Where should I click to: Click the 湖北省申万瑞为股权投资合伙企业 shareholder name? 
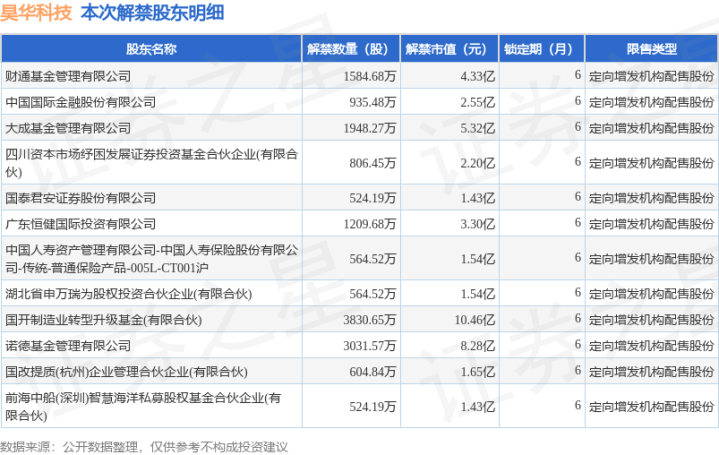point(128,294)
